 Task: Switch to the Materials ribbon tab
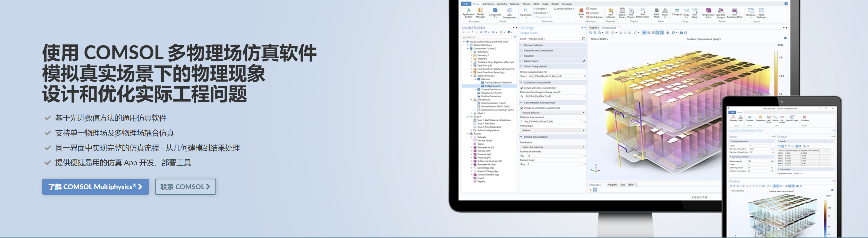pyautogui.click(x=515, y=4)
